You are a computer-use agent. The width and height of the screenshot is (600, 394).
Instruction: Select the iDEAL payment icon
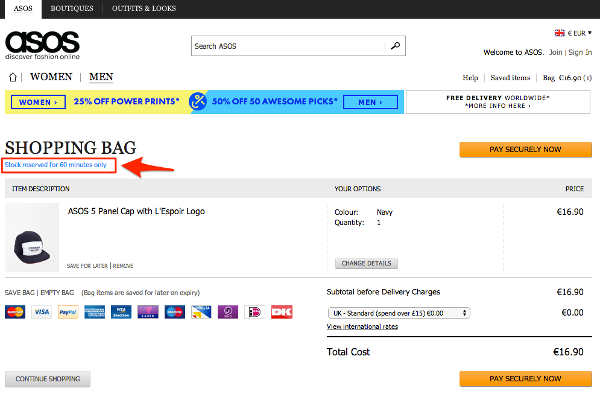click(255, 312)
